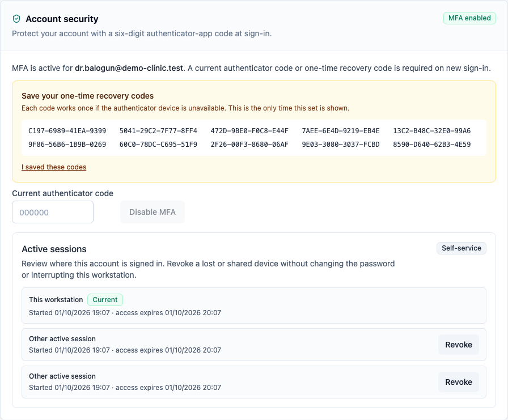This screenshot has width=508, height=420.
Task: Click the This workstation session label
Action: tap(56, 299)
